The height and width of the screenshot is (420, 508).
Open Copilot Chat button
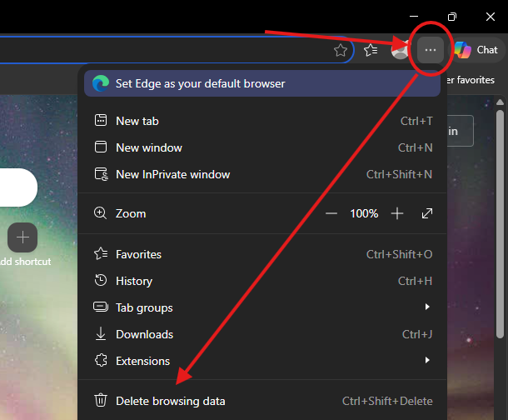(476, 50)
